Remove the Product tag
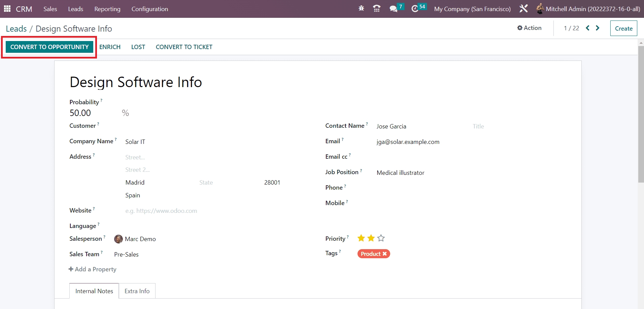The height and width of the screenshot is (309, 644). [x=385, y=254]
